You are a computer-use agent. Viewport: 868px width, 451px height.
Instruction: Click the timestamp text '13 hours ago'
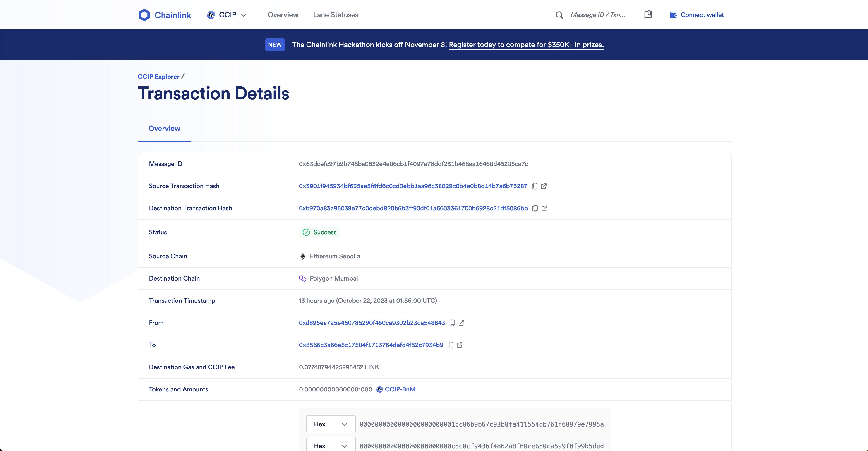317,301
